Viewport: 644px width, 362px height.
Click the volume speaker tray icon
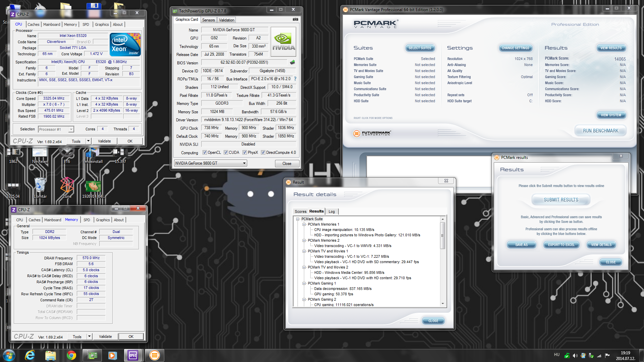tap(575, 355)
